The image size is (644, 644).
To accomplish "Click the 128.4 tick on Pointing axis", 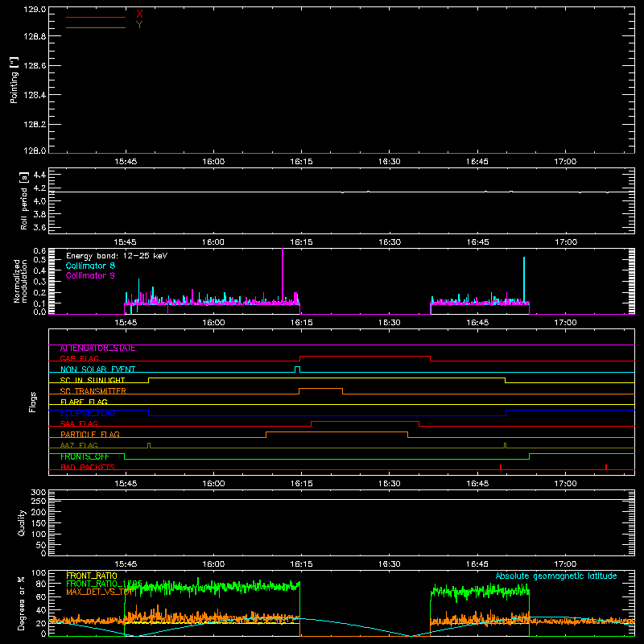I will (35, 95).
